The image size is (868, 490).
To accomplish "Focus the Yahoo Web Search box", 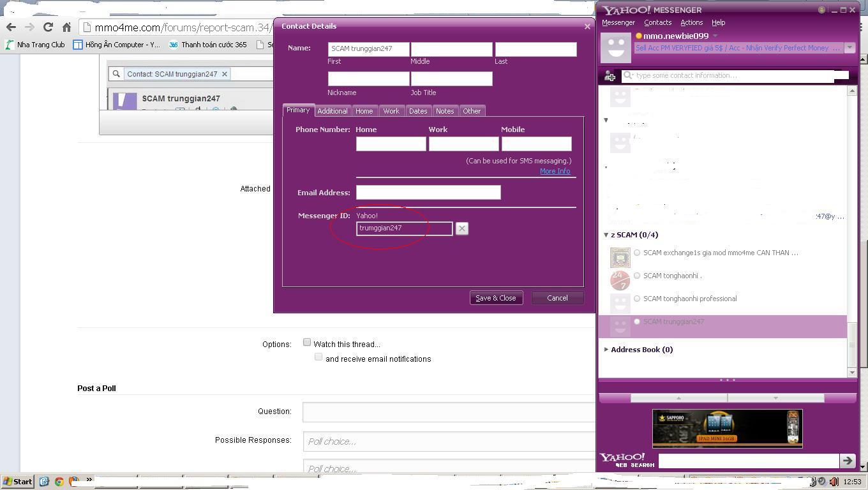I will pyautogui.click(x=748, y=460).
